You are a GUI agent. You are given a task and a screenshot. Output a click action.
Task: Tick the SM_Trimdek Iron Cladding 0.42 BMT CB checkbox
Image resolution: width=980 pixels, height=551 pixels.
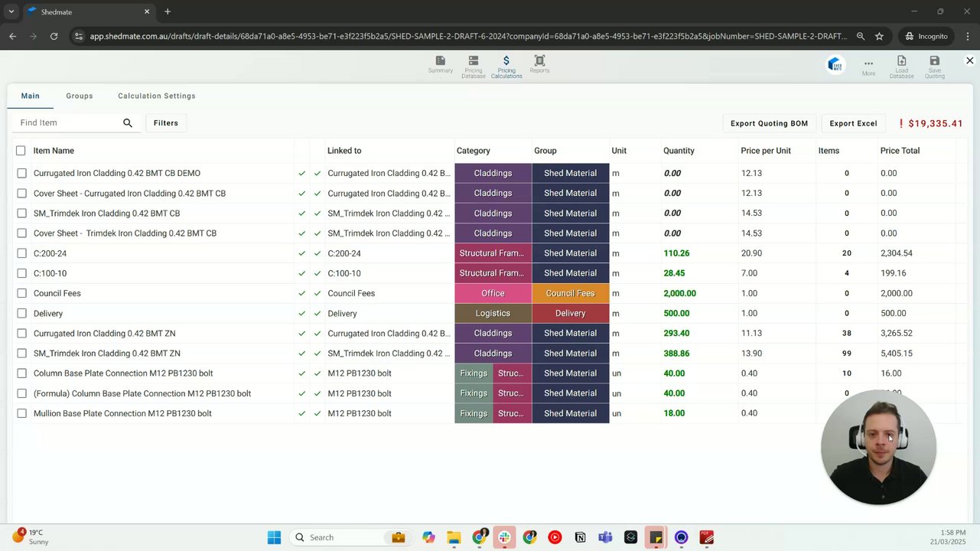click(x=21, y=214)
